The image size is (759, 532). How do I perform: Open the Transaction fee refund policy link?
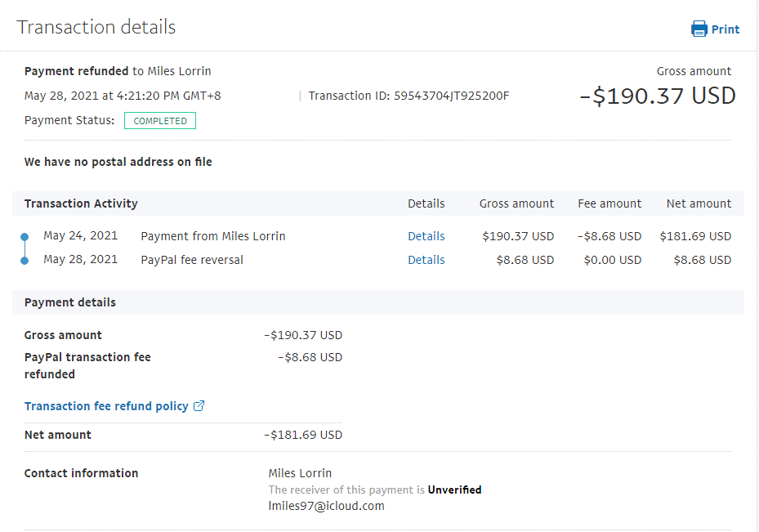pos(106,406)
